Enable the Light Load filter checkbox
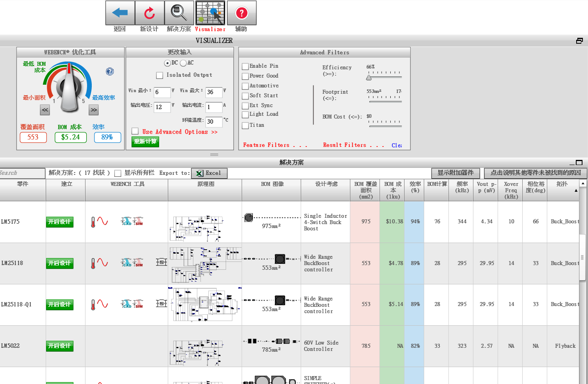 pos(245,115)
